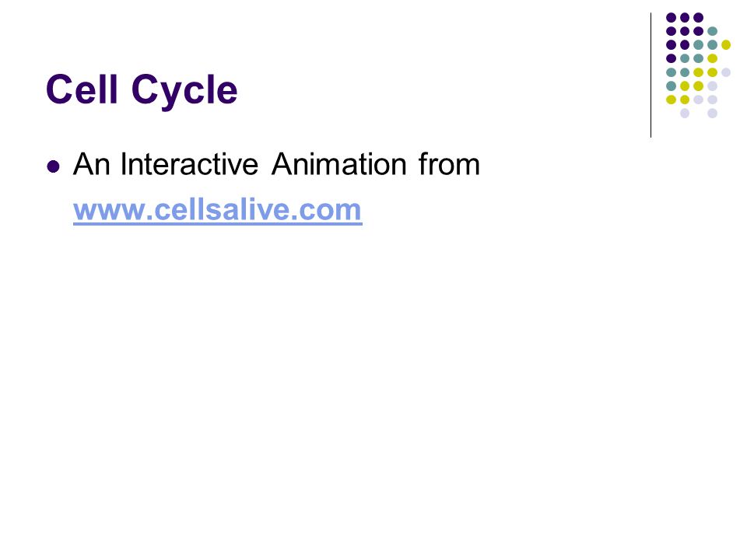The width and height of the screenshot is (747, 560).
Task: Open the www.cellsalive.com hyperlink
Action: 218,209
